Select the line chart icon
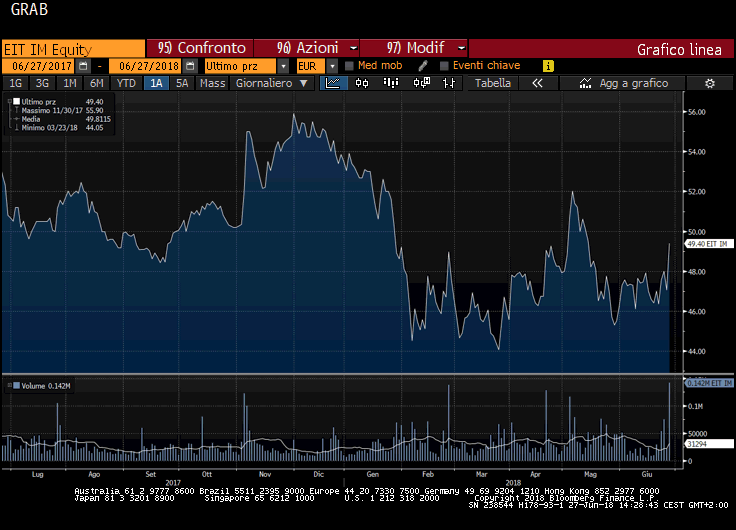This screenshot has width=736, height=530. pyautogui.click(x=333, y=83)
